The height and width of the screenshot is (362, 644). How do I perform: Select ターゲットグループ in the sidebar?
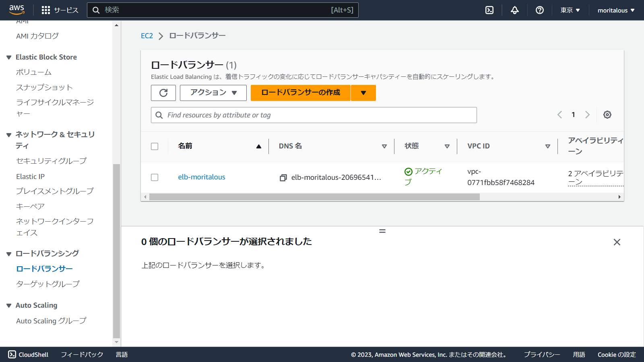click(x=47, y=284)
